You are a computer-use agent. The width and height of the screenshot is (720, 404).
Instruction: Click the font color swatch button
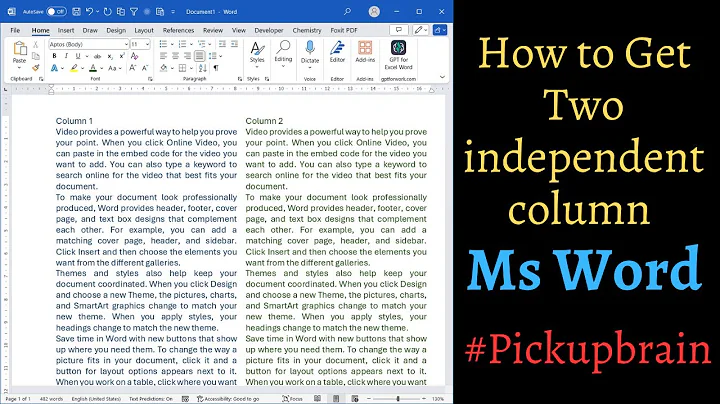93,68
